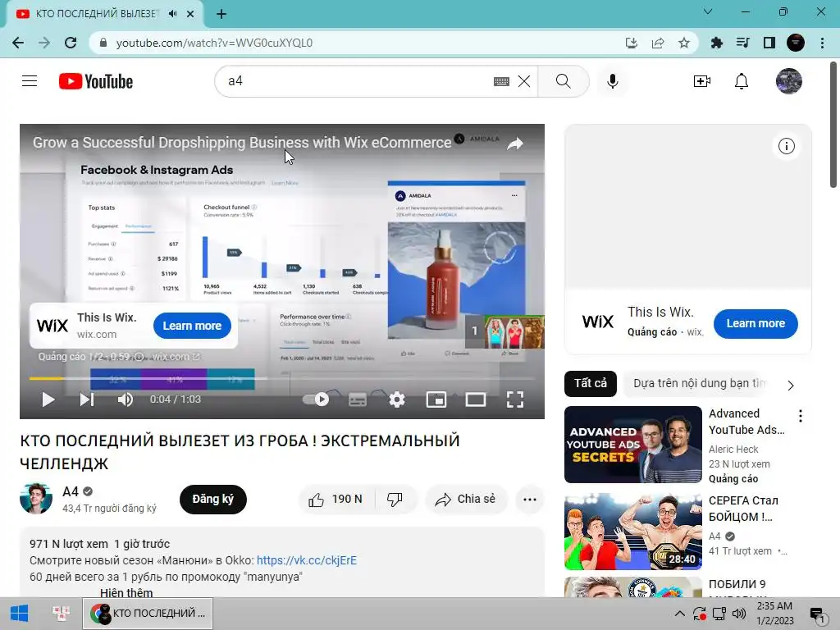Open ad info icon in the sidebar ad
The image size is (840, 630).
(786, 146)
